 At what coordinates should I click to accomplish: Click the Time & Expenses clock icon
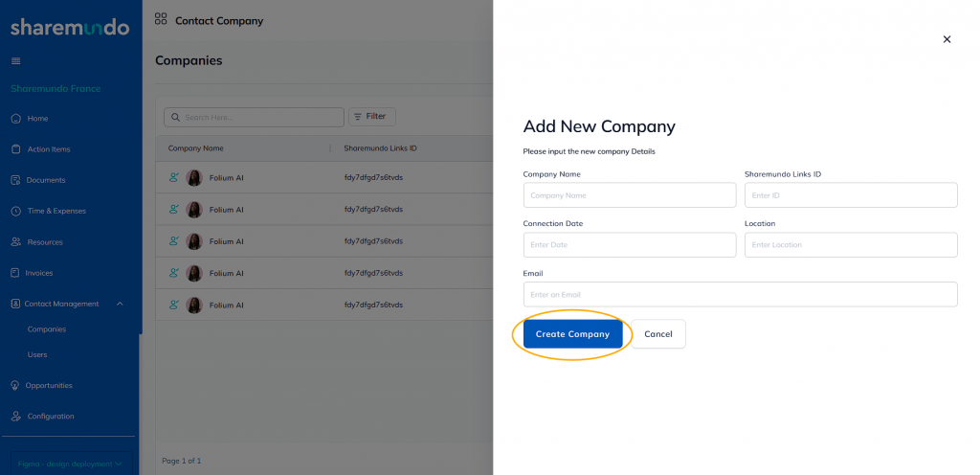(16, 211)
